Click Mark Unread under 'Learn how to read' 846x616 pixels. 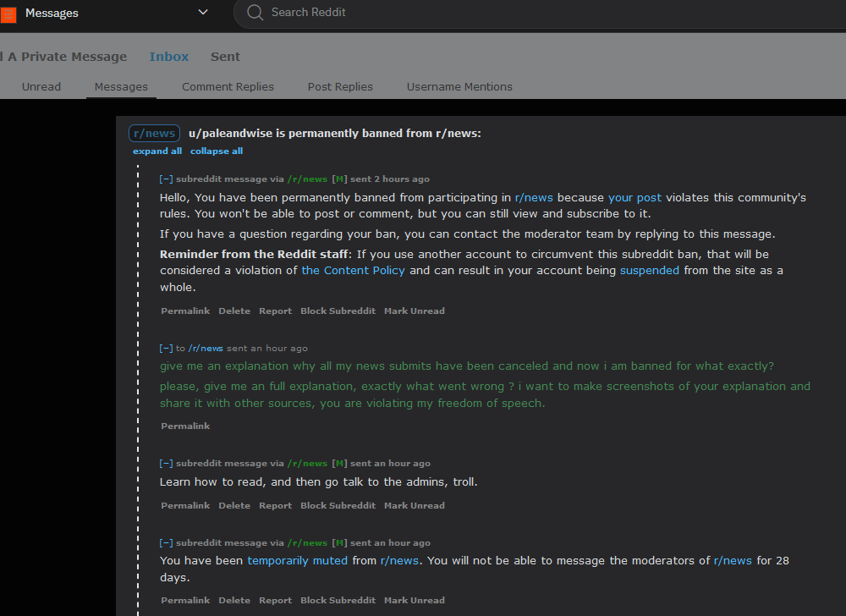[415, 505]
